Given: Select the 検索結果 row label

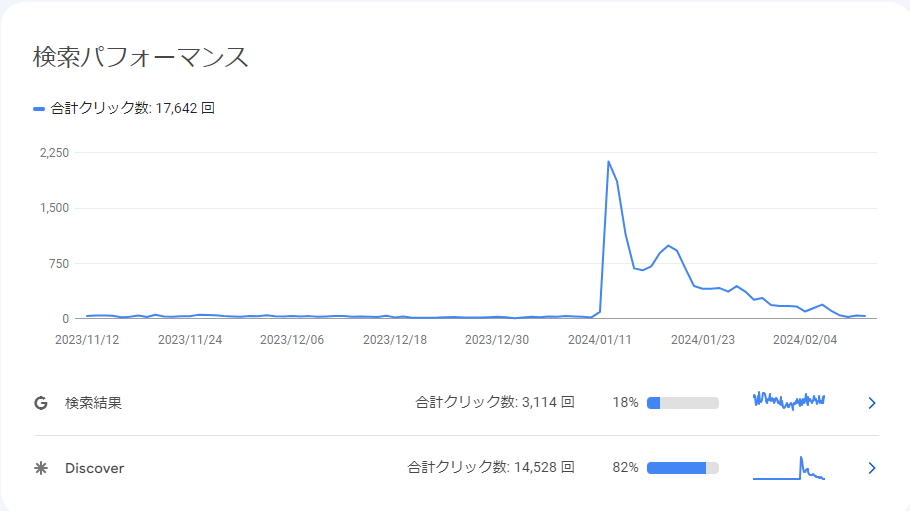Looking at the screenshot, I should tap(93, 403).
